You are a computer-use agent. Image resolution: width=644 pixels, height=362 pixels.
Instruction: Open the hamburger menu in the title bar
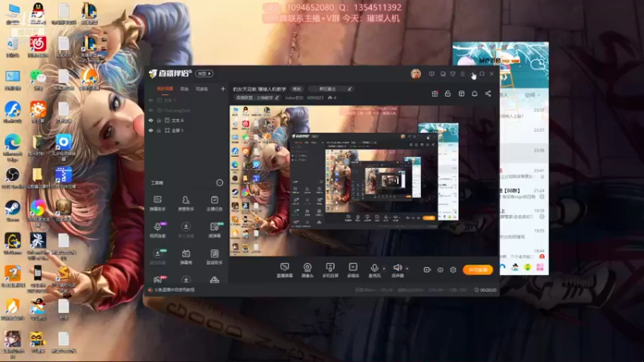click(462, 74)
